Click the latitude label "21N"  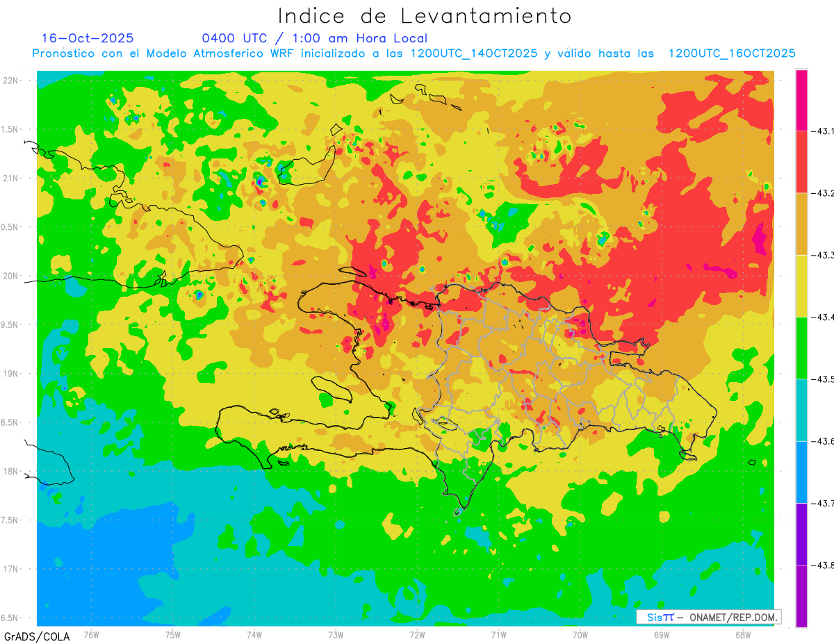12,178
